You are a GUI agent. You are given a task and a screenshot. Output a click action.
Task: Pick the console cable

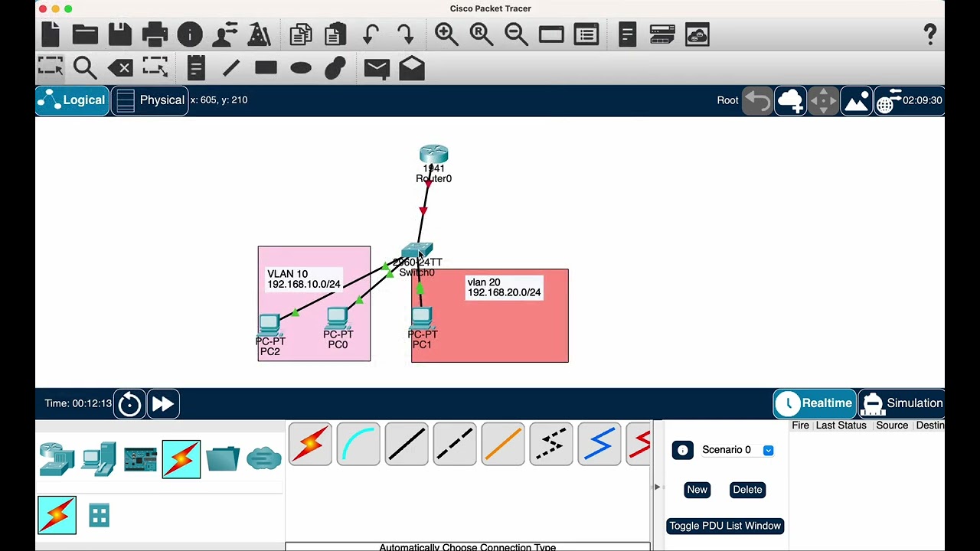tap(358, 444)
